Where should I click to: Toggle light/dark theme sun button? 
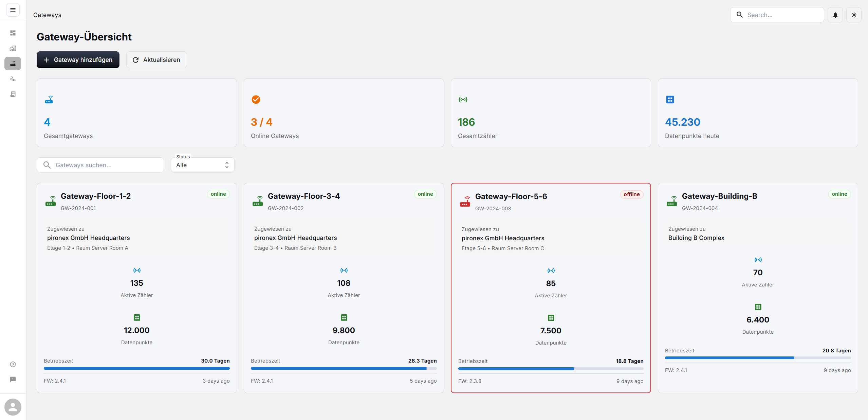854,15
